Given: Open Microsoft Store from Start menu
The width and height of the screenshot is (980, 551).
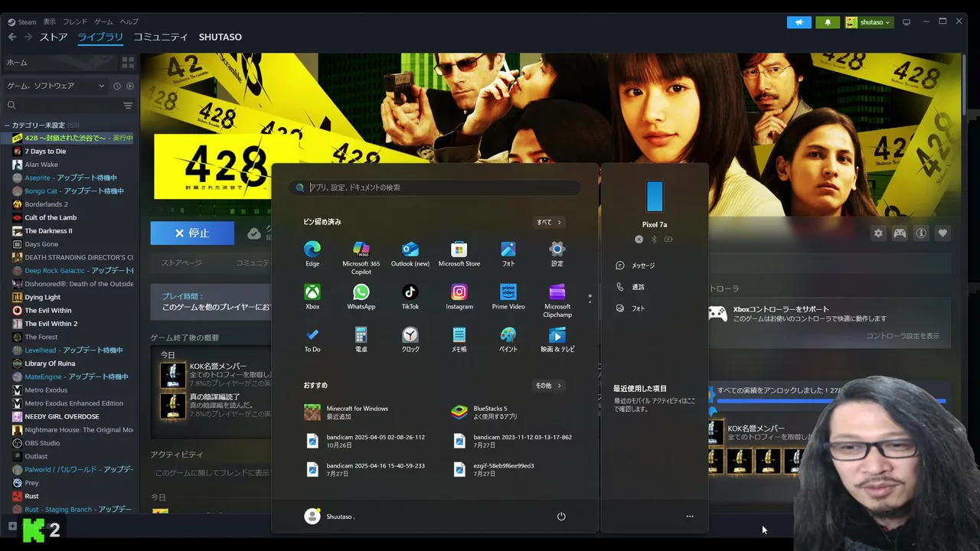Looking at the screenshot, I should (x=459, y=253).
